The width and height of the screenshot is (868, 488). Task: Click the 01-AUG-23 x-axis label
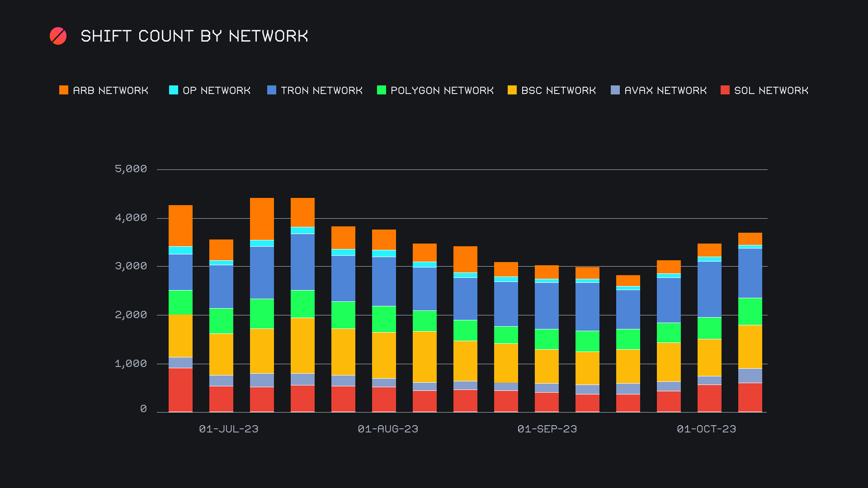click(388, 429)
